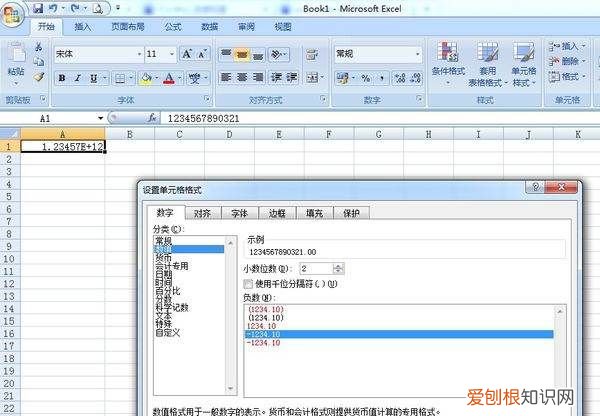This screenshot has width=600, height=416.
Task: Select 文本 in the category list
Action: (162, 313)
